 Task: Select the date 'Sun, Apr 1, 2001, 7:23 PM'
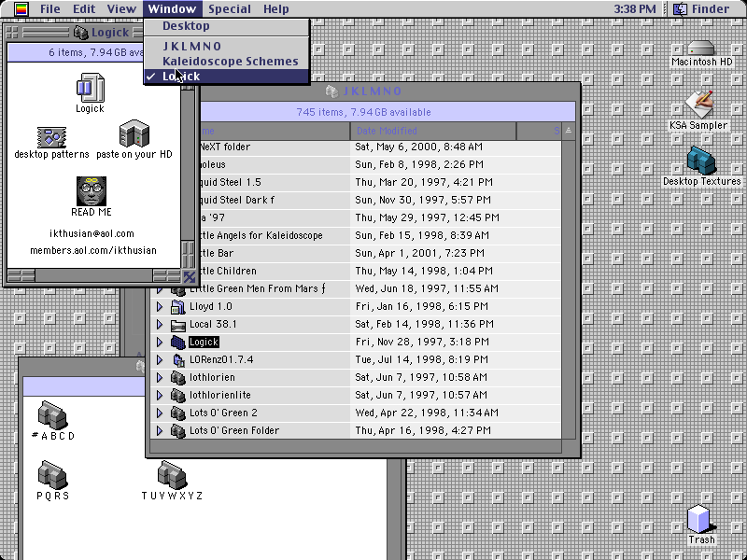(x=419, y=253)
